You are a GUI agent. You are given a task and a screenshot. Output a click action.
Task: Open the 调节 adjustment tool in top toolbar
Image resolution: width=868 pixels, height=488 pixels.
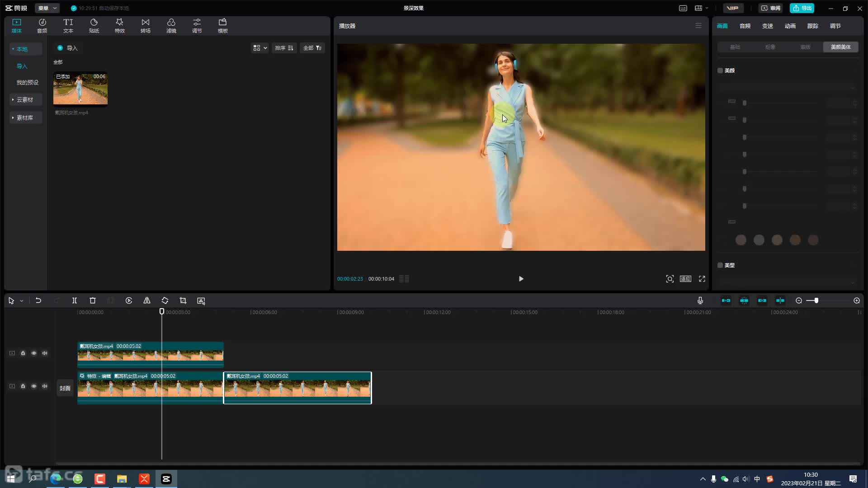pyautogui.click(x=197, y=26)
